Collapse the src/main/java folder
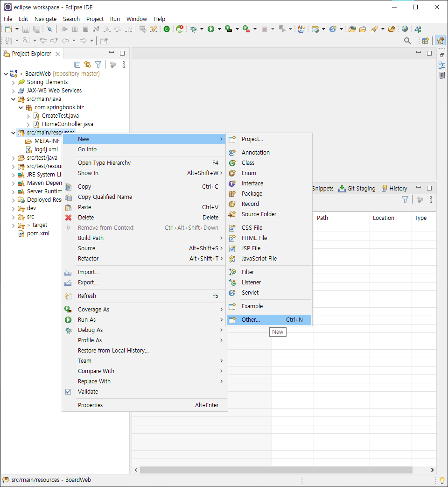This screenshot has height=487, width=448. click(x=13, y=99)
